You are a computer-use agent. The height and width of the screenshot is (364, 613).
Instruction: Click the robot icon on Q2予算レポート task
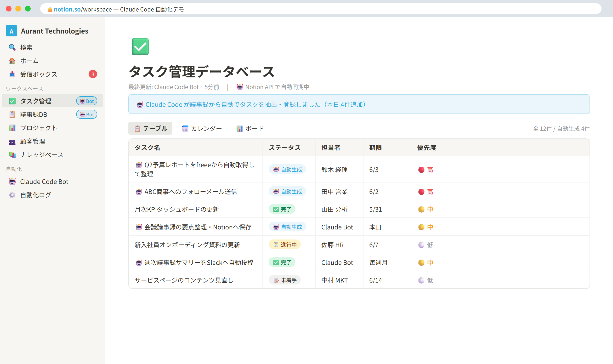point(139,165)
